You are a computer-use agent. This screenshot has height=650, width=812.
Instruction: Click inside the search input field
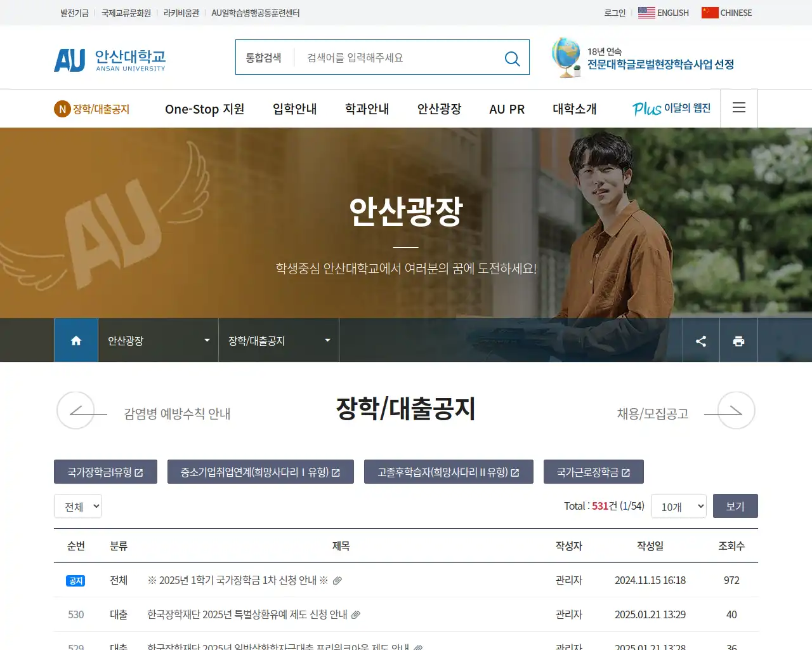[393, 58]
